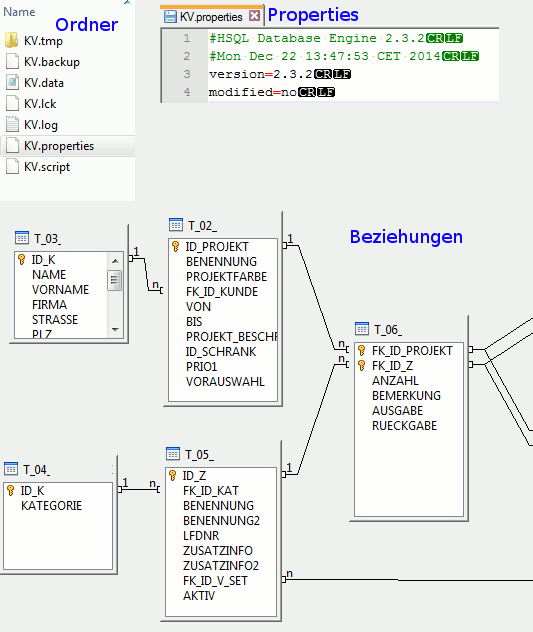Click the T_03_ field list up arrow
The image size is (533, 632).
pos(115,261)
